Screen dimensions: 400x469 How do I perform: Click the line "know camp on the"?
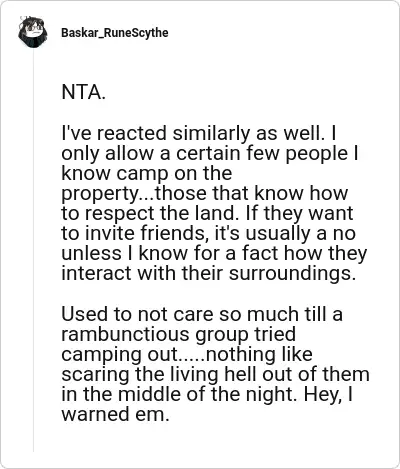tap(147, 173)
